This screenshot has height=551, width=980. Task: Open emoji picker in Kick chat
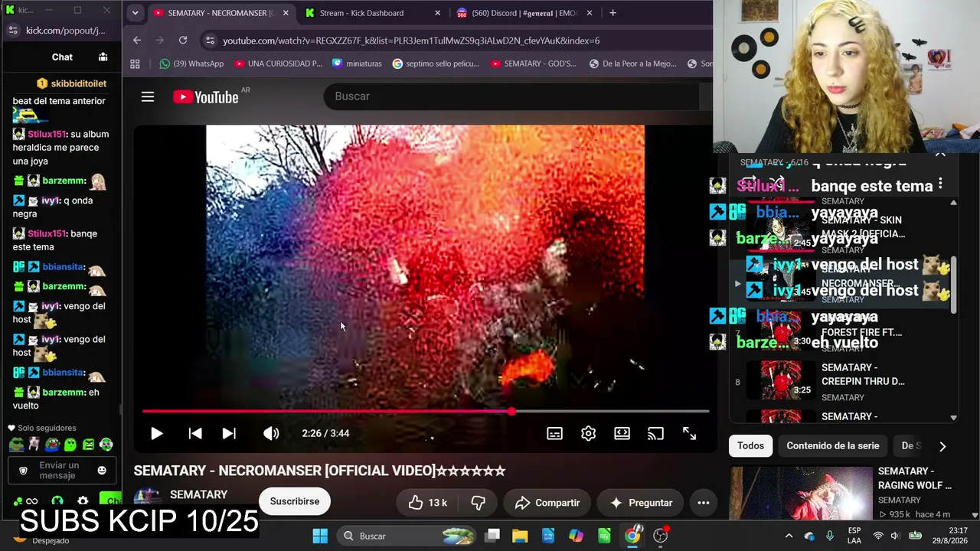pyautogui.click(x=102, y=471)
